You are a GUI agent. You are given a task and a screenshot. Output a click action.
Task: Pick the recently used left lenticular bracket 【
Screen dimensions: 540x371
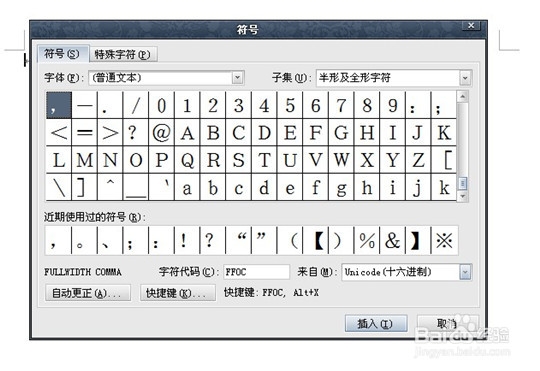(x=316, y=240)
